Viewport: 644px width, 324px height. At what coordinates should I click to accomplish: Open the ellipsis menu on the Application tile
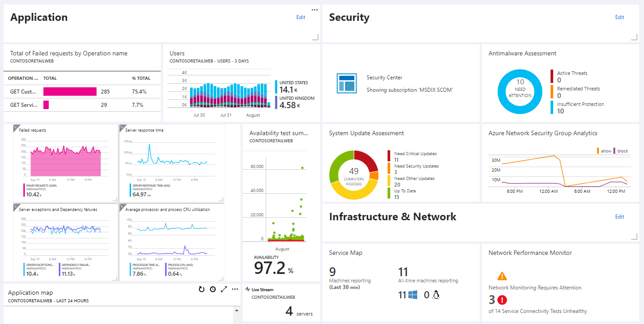[314, 9]
